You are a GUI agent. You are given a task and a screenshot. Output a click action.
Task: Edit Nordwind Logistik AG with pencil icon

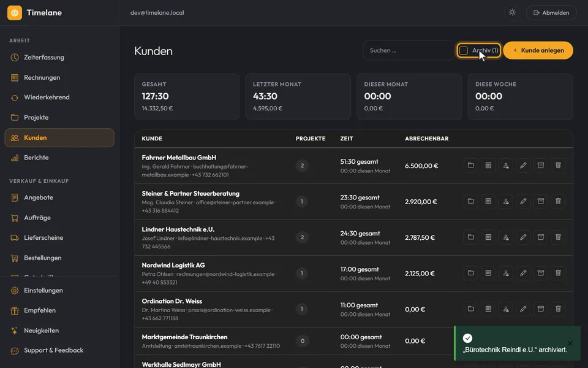[x=523, y=273]
